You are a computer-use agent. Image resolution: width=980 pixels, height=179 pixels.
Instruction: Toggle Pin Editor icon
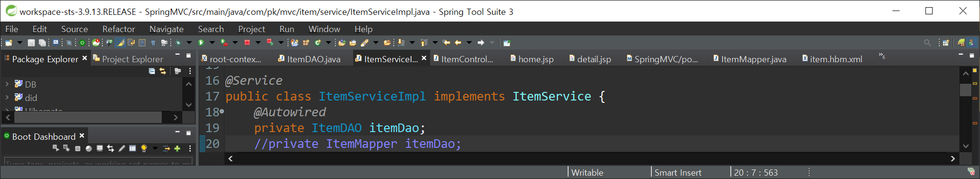pyautogui.click(x=507, y=43)
